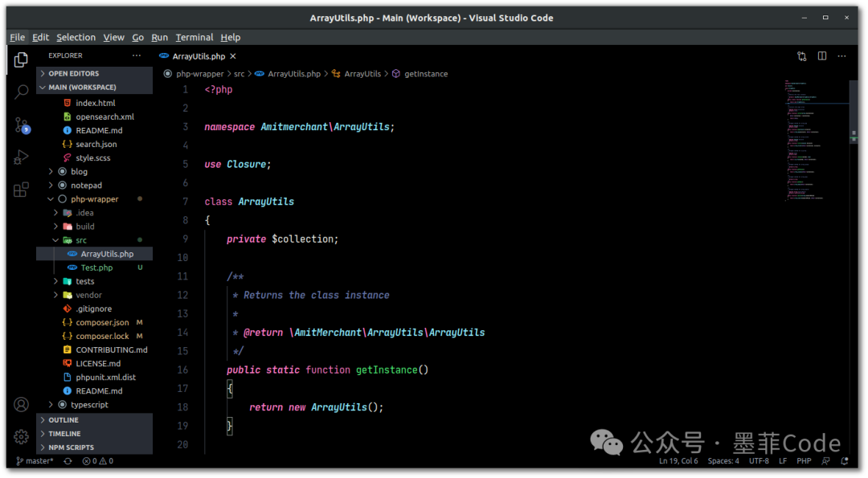This screenshot has width=868, height=478.
Task: Click the Synchronize Changes icon in status bar
Action: [68, 461]
